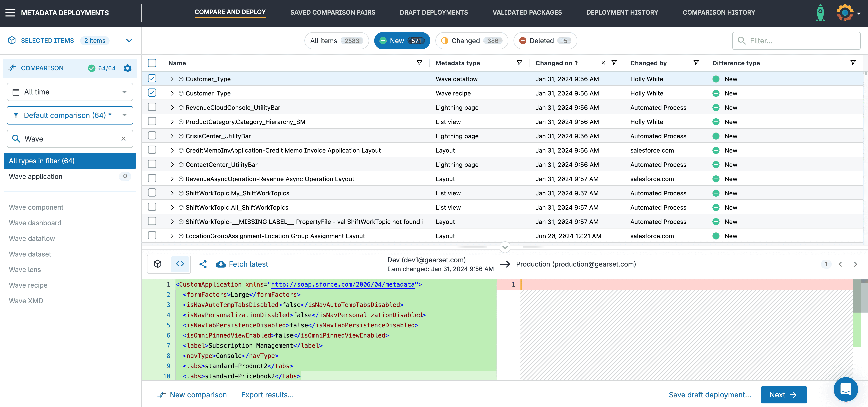Click the comparison settings gear icon
Image resolution: width=868 pixels, height=407 pixels.
coord(127,68)
